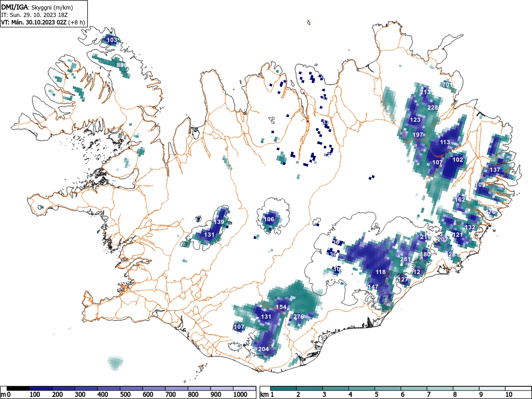The image size is (532, 399).
Task: Pick the pale 9–10 km legend swatch
Action: point(492,388)
